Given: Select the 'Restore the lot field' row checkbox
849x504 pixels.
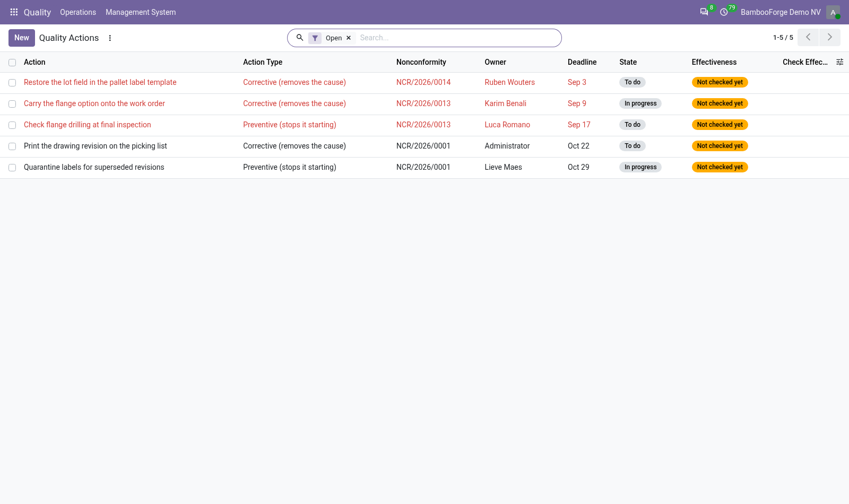Looking at the screenshot, I should click(12, 83).
